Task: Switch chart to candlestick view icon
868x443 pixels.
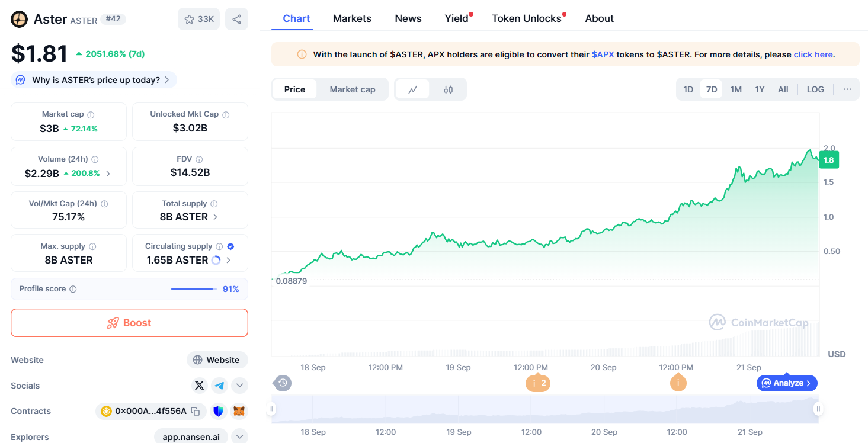Action: pos(448,89)
